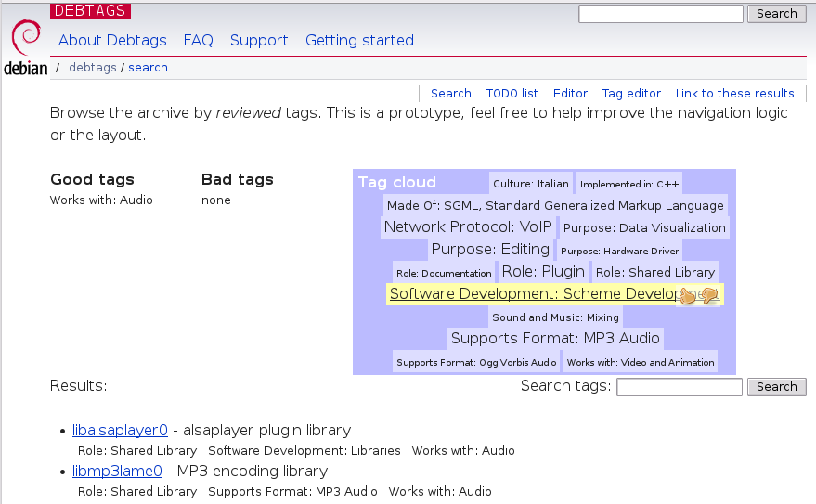Click the DEBTAGS red banner label

90,11
